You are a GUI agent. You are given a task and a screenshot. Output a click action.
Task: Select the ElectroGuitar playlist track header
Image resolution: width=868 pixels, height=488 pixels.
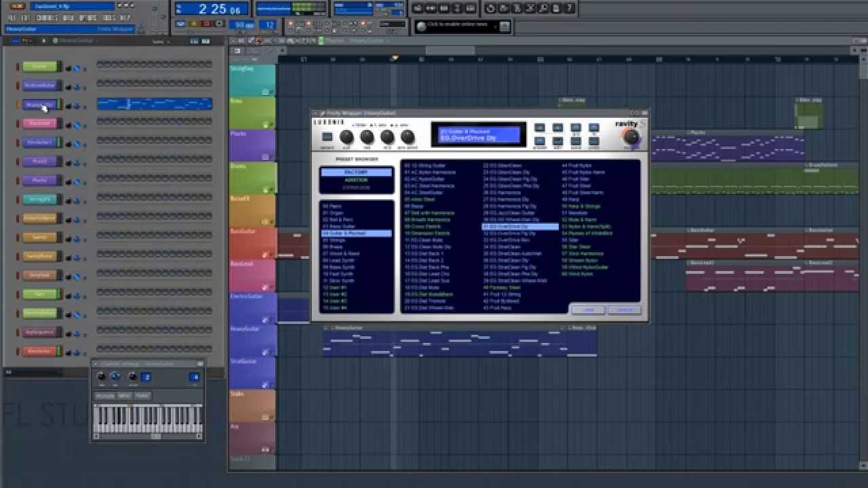point(252,308)
